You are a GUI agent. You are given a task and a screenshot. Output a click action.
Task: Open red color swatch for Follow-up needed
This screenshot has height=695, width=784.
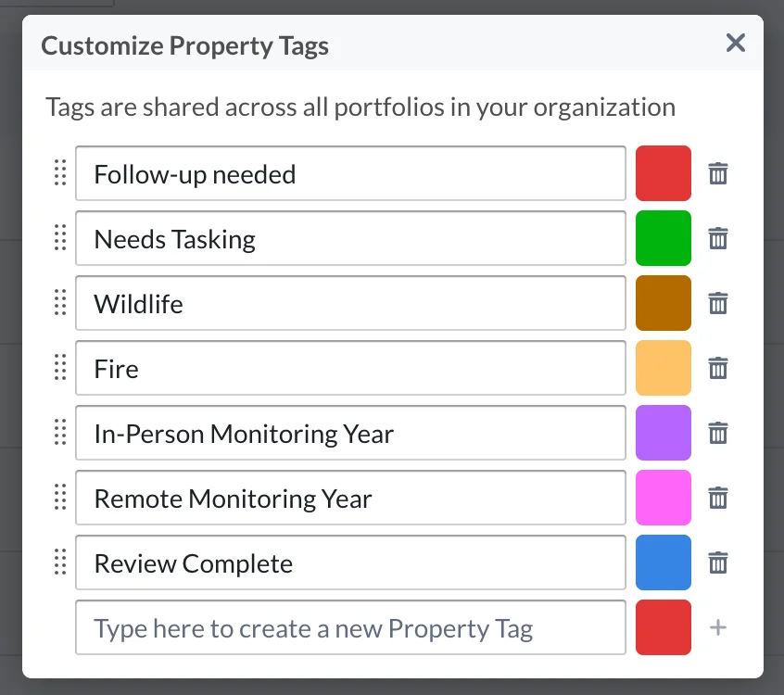(x=663, y=173)
